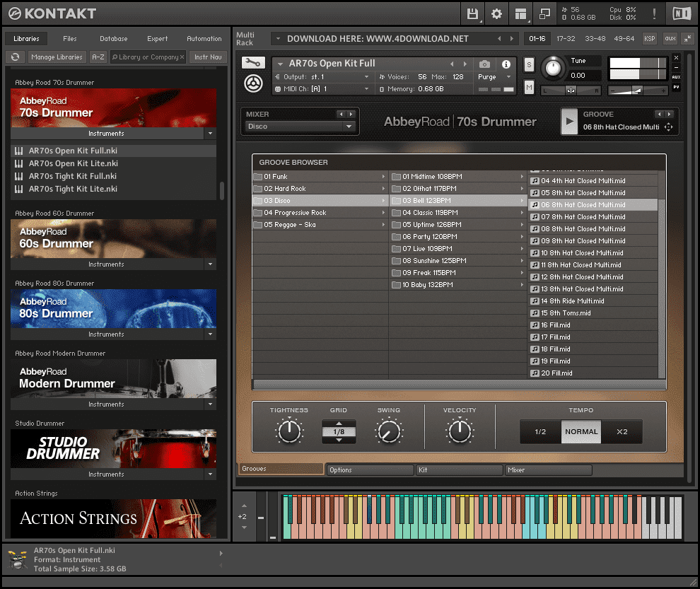Click the Native Instruments logo
This screenshot has height=589, width=700.
tap(682, 13)
